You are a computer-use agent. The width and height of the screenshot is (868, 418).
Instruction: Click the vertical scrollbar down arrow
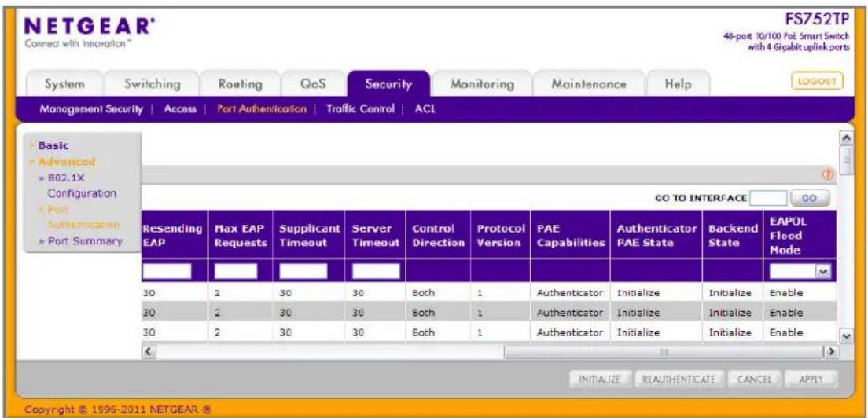coord(845,335)
